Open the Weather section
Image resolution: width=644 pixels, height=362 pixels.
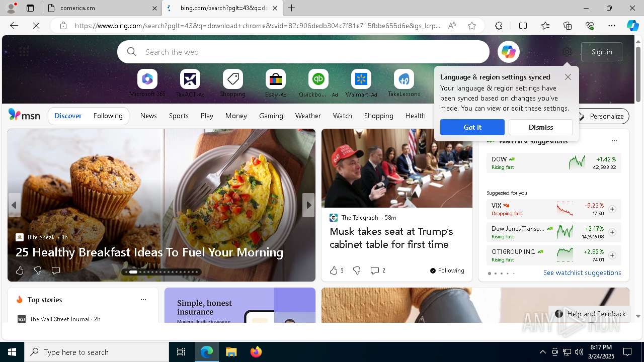[x=308, y=116]
